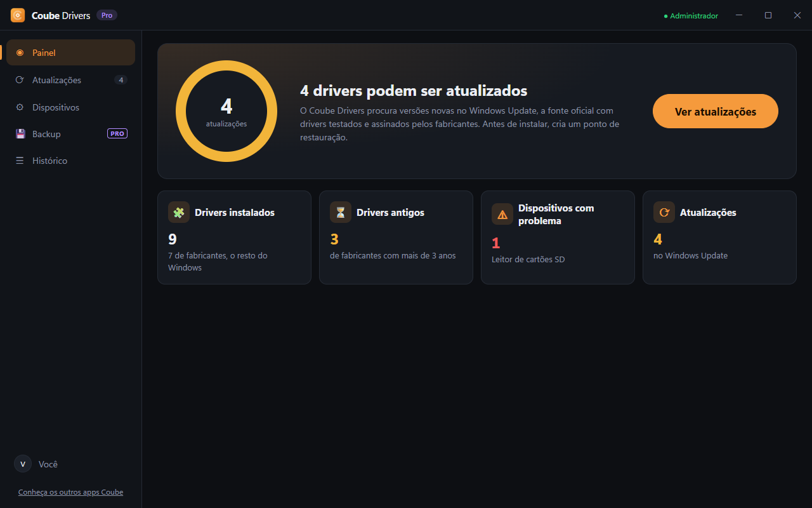Open the Drivers antigos card title
This screenshot has height=508, width=812.
pos(390,213)
